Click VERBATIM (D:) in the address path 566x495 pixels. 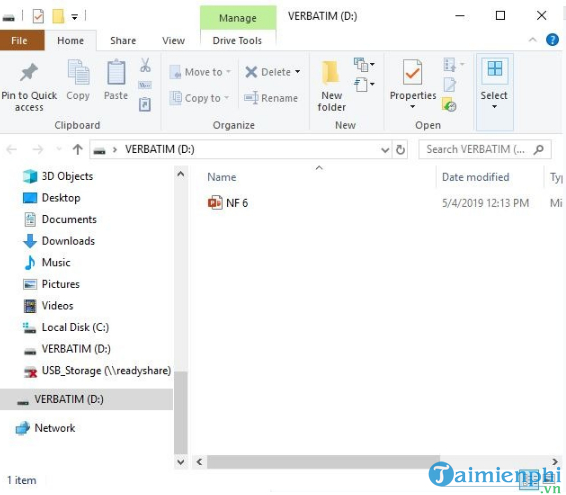tap(160, 149)
